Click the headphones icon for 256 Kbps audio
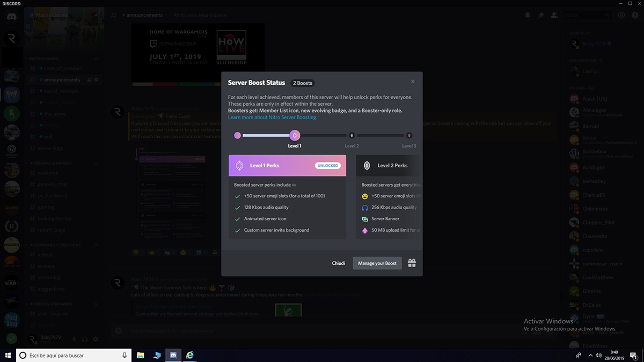Screen dimensions: 644x362 coord(365,208)
